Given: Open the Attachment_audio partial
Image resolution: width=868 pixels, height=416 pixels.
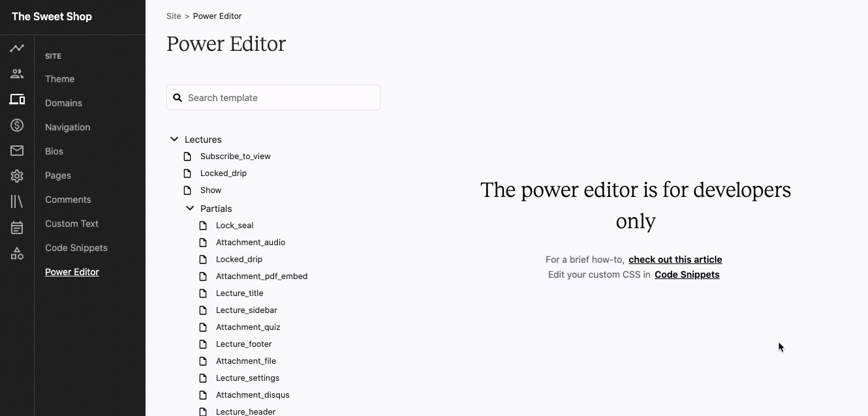Looking at the screenshot, I should (251, 243).
